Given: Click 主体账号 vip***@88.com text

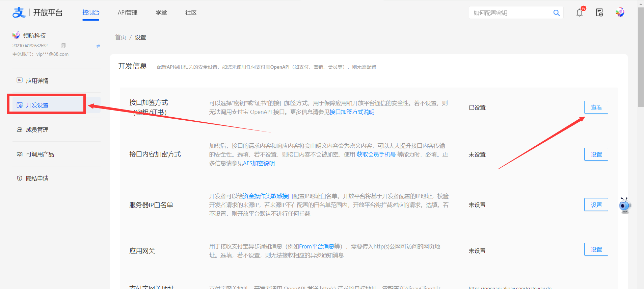Looking at the screenshot, I should (x=41, y=54).
